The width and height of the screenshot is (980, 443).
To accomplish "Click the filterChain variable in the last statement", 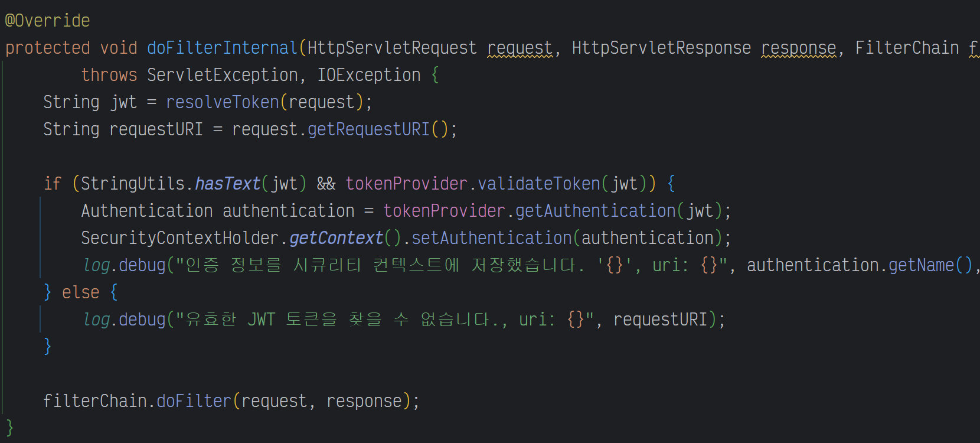I will pyautogui.click(x=94, y=401).
